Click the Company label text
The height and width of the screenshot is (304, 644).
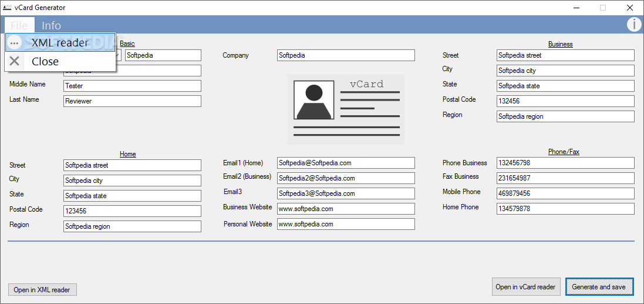pos(236,55)
